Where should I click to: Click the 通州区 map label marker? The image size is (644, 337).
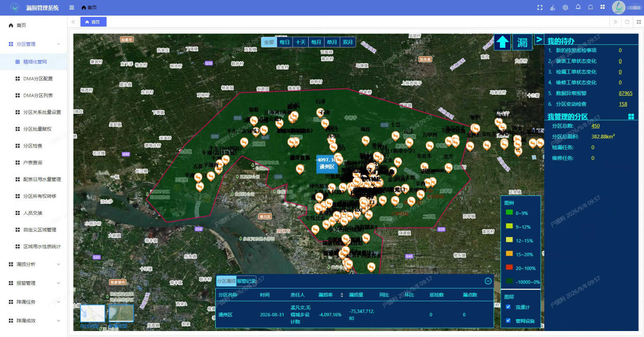coord(327,164)
